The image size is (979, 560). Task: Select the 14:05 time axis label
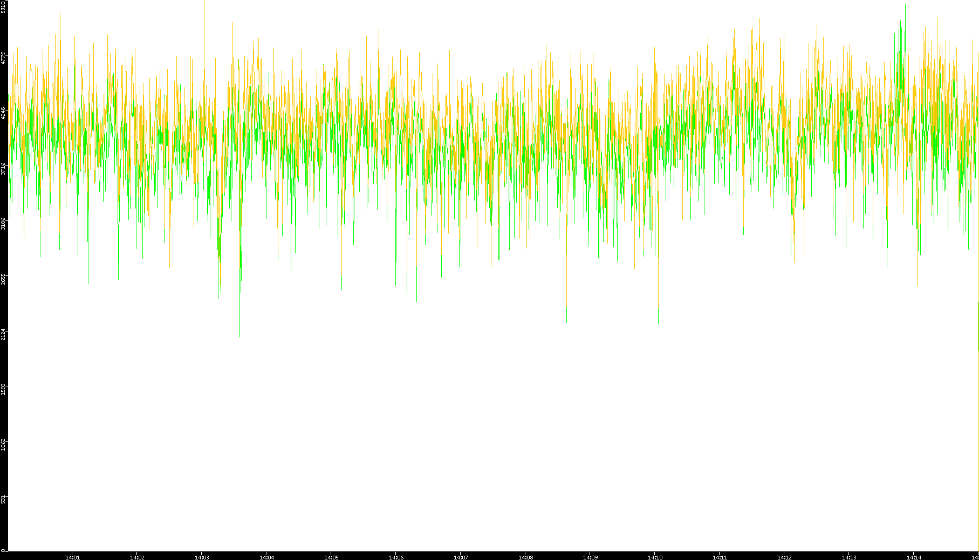pos(331,557)
